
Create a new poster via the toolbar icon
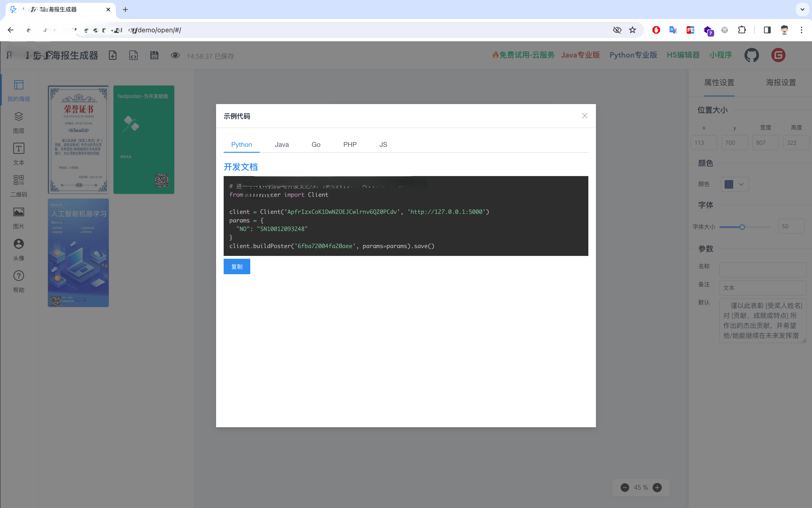click(x=113, y=55)
